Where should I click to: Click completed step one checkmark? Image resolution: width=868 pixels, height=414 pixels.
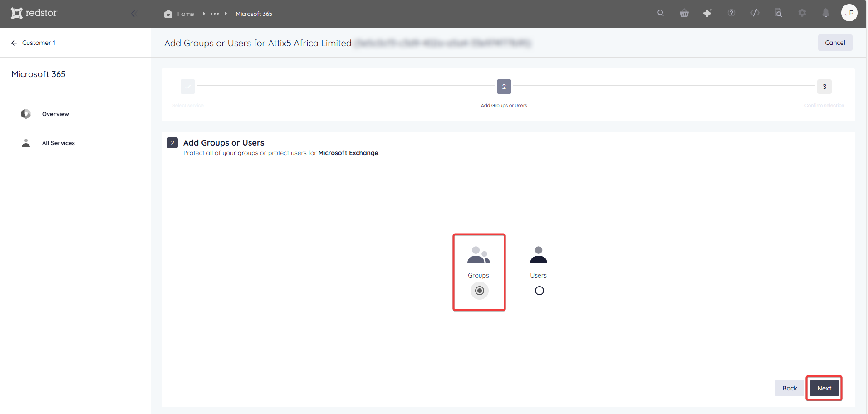pos(188,86)
